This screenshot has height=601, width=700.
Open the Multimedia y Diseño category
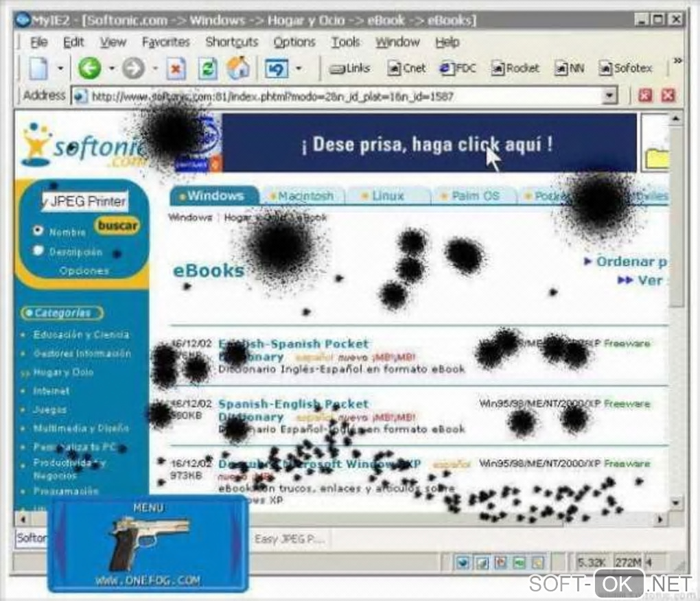click(x=81, y=428)
